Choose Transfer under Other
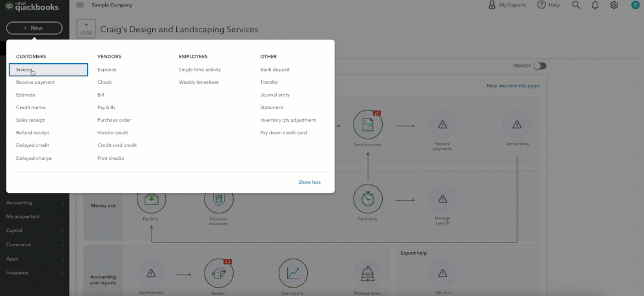Image resolution: width=644 pixels, height=296 pixels. 269,82
